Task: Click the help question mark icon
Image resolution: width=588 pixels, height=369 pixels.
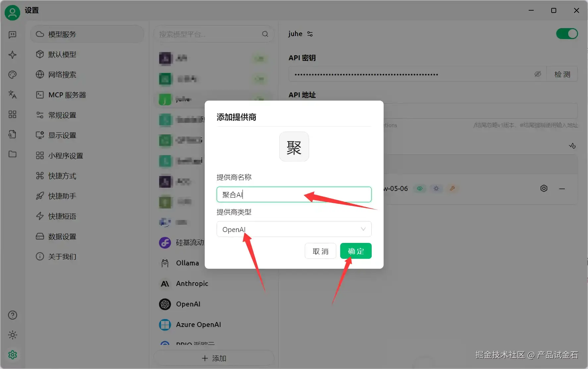Action: (x=12, y=315)
